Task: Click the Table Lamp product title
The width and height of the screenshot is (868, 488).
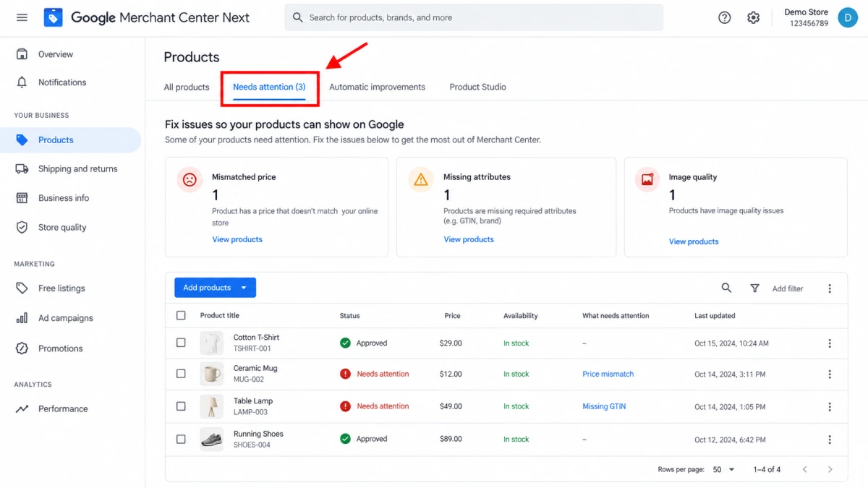Action: click(x=253, y=401)
